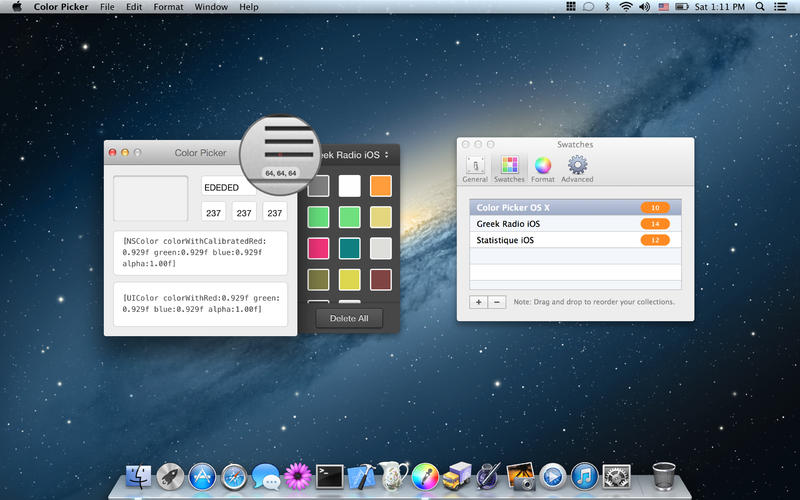
Task: Select the teal color swatch
Action: [349, 248]
